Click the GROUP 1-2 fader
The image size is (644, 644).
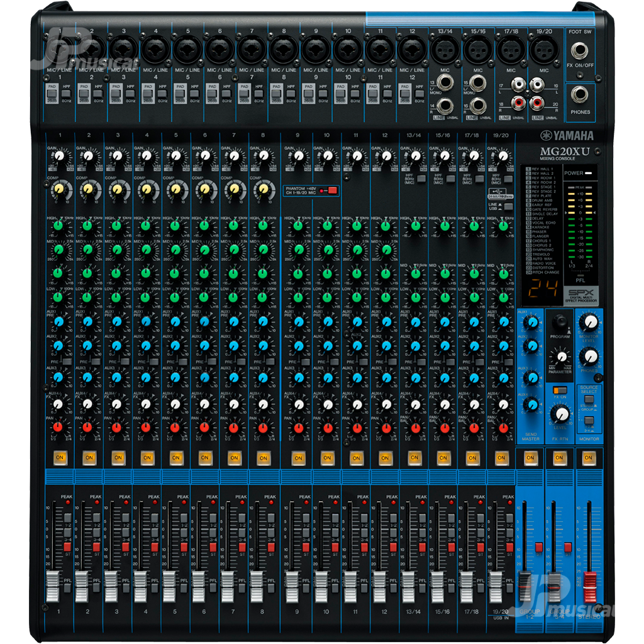coord(525,587)
